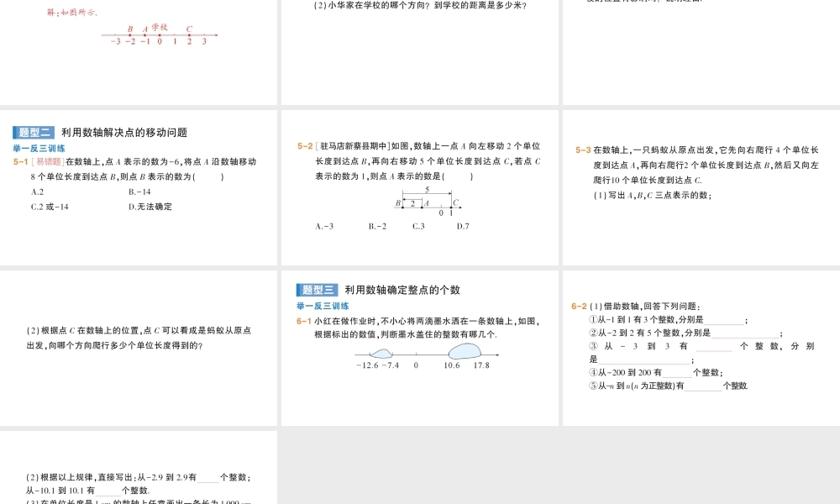The height and width of the screenshot is (504, 840).
Task: Click the red 学校 label on the number line
Action: point(160,28)
